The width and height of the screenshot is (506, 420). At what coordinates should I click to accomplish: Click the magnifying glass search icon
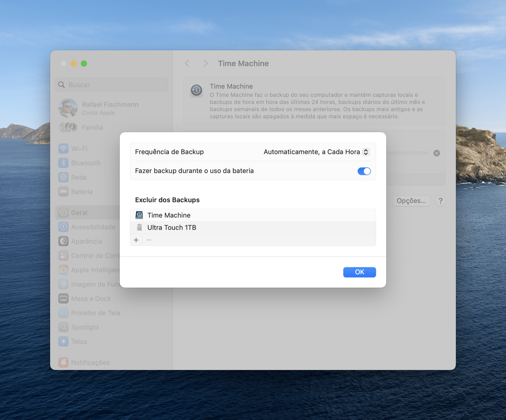tap(61, 85)
